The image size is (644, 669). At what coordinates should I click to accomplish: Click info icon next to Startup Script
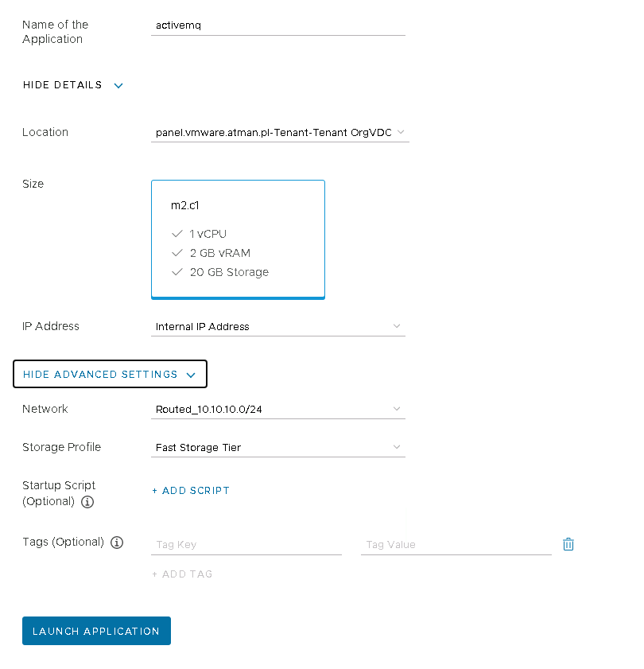point(88,502)
